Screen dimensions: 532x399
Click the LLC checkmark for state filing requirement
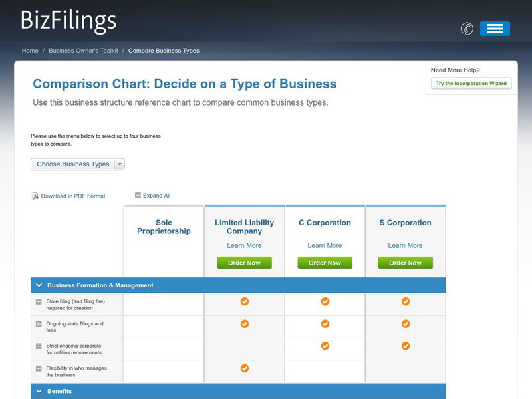click(x=245, y=301)
